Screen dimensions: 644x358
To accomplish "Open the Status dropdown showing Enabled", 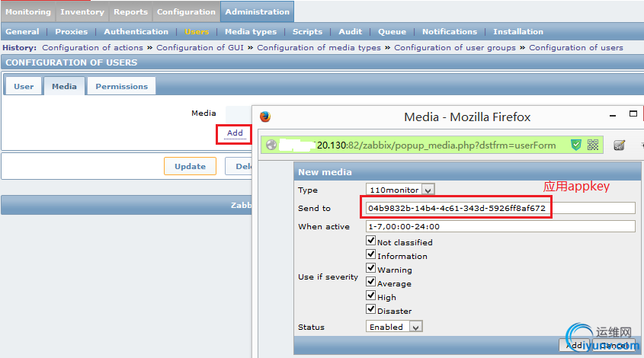I will click(x=394, y=327).
